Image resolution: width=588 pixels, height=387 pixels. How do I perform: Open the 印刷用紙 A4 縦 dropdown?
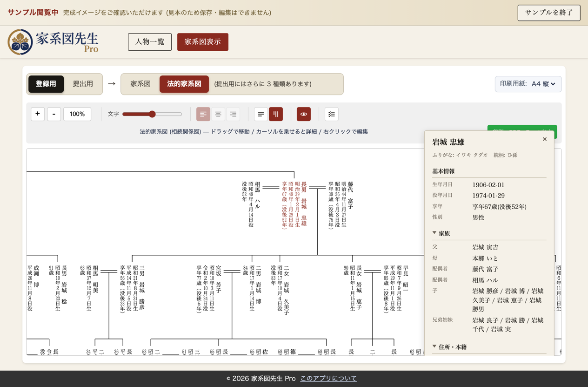pos(528,84)
